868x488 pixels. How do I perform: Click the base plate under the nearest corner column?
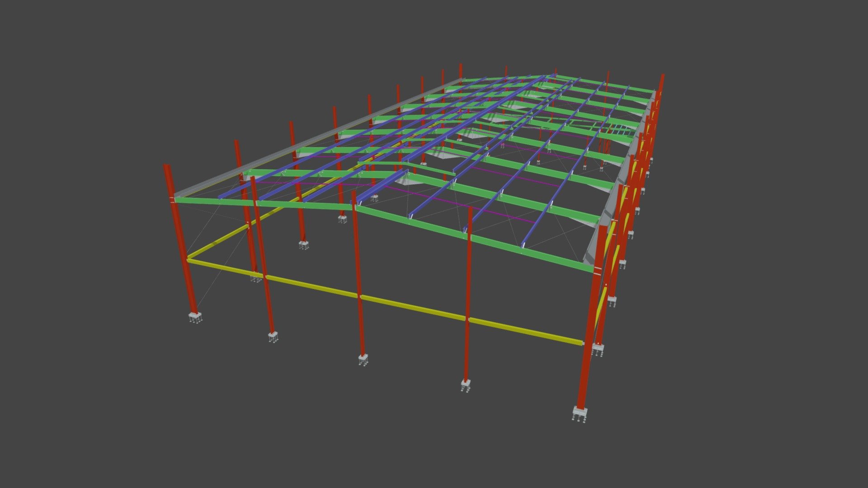pyautogui.click(x=580, y=413)
